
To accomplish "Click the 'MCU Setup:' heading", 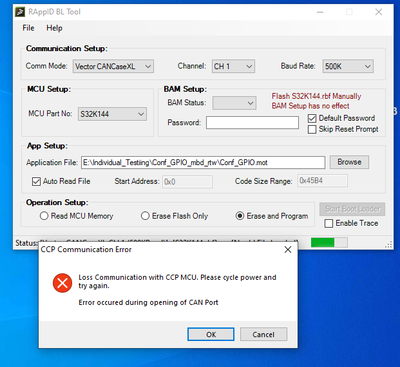I will pos(49,89).
